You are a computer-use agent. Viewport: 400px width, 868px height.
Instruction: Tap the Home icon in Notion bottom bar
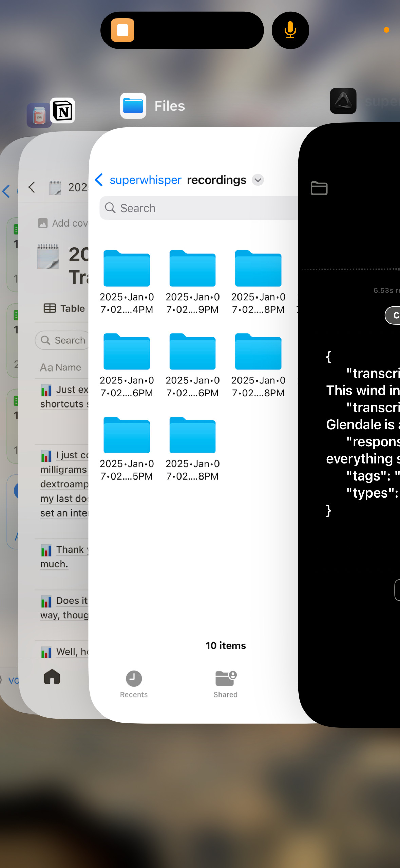click(x=52, y=676)
